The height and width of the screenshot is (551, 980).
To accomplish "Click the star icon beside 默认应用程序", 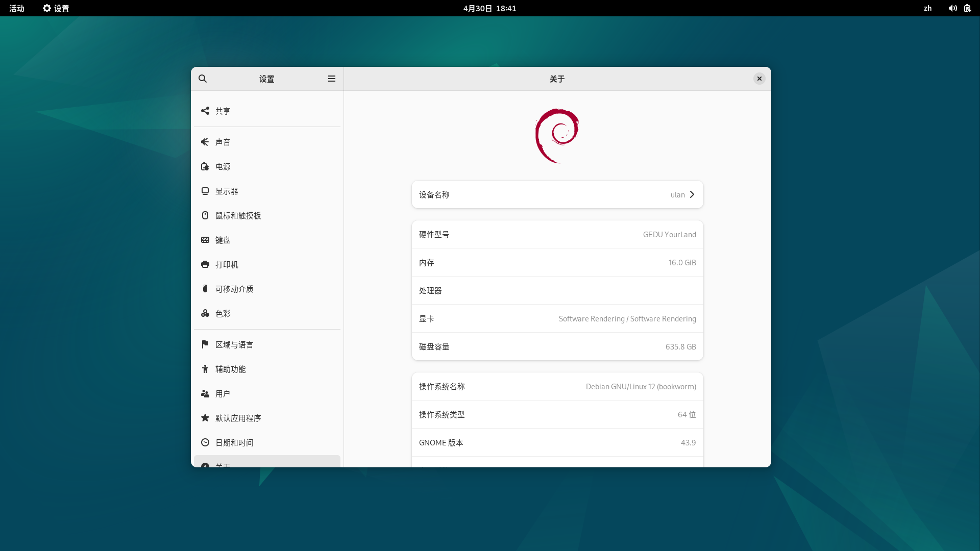I will [x=205, y=418].
